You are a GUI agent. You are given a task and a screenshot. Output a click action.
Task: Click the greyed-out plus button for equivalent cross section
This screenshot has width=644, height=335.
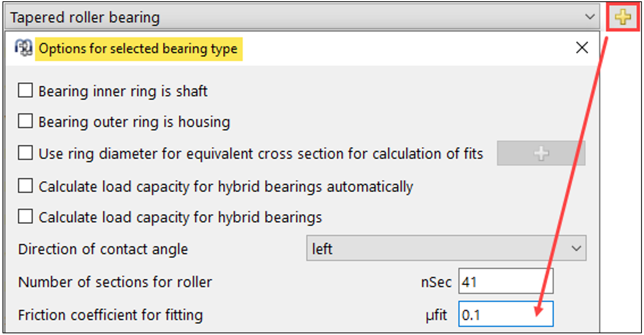(541, 153)
